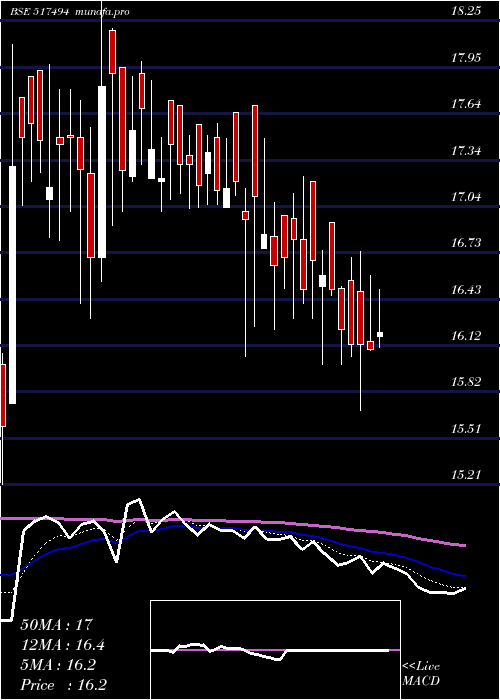
Task: Click the Price : 16.2 readout
Action: 63,685
